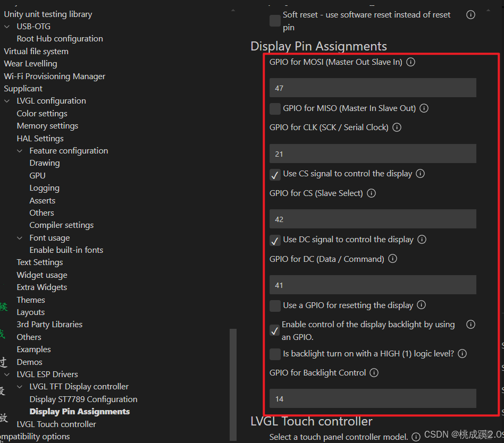Check backlight turn on with HIGH logic level
504x443 pixels.
[275, 354]
